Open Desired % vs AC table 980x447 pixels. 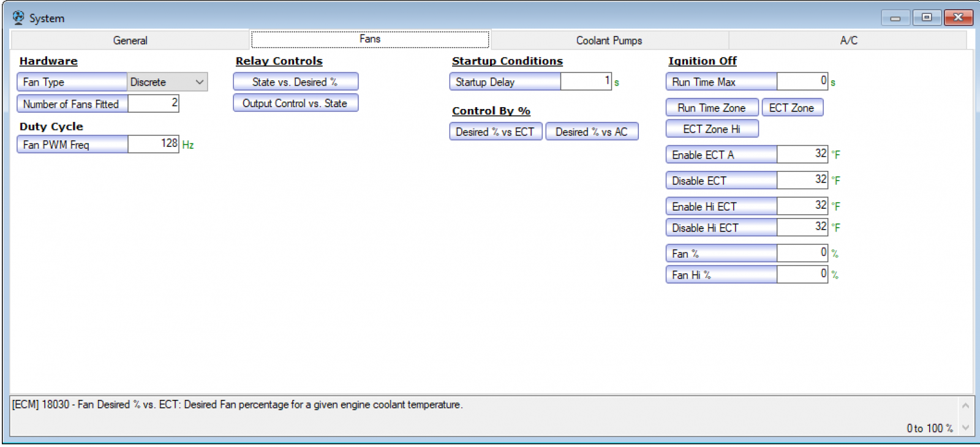[592, 132]
